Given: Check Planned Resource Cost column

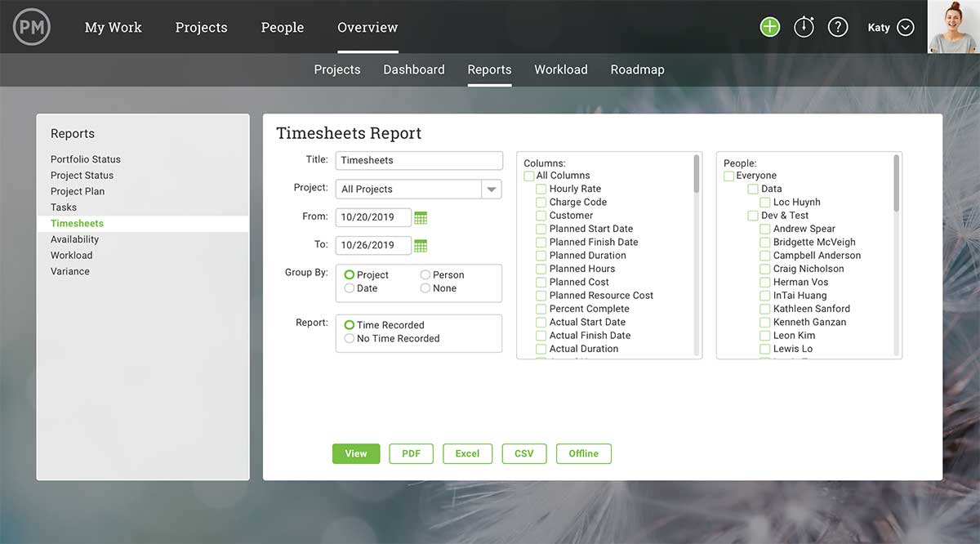Looking at the screenshot, I should (x=541, y=296).
